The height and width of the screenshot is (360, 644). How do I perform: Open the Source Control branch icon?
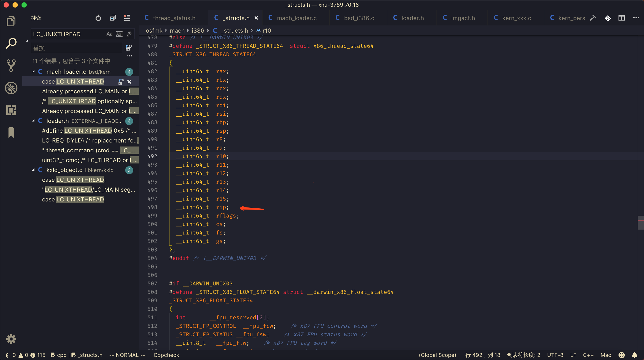click(x=11, y=65)
